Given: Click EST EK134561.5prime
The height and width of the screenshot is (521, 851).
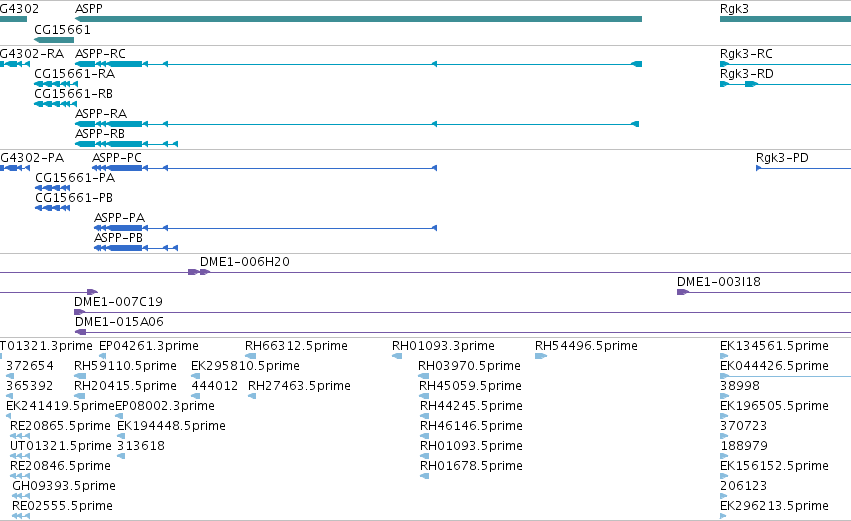Looking at the screenshot, I should 774,346.
